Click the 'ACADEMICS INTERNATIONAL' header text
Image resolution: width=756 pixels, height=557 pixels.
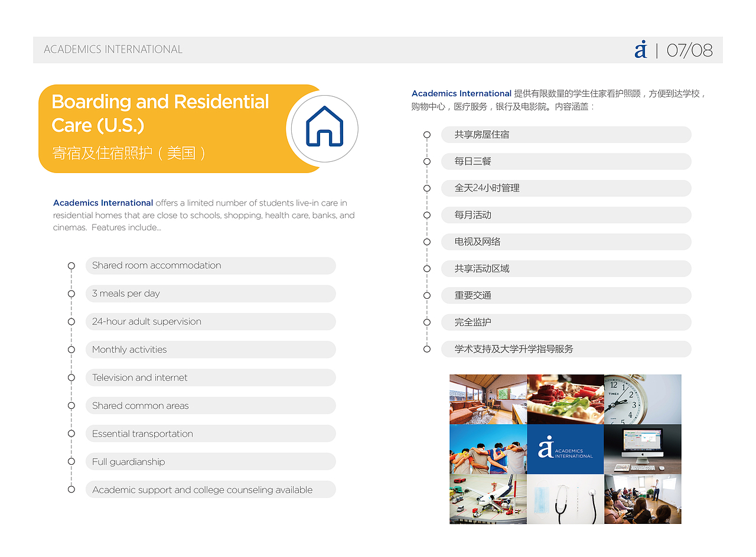point(113,50)
